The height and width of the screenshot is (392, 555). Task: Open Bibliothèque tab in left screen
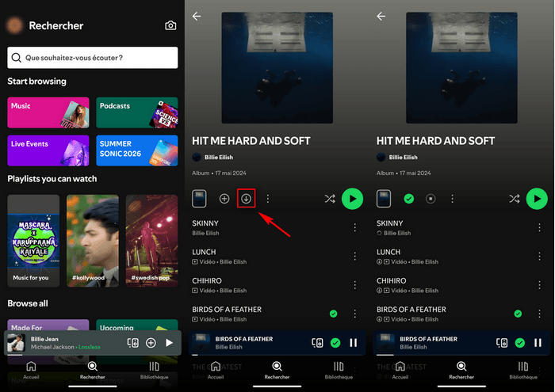click(154, 370)
